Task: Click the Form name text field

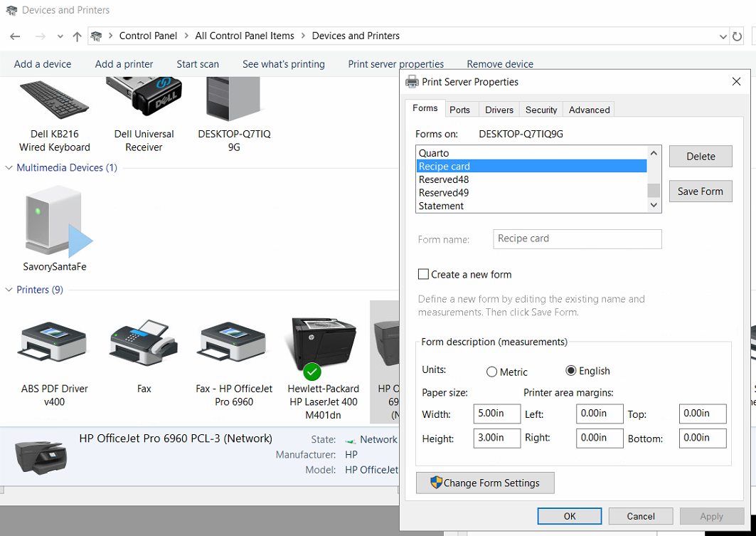Action: [577, 238]
